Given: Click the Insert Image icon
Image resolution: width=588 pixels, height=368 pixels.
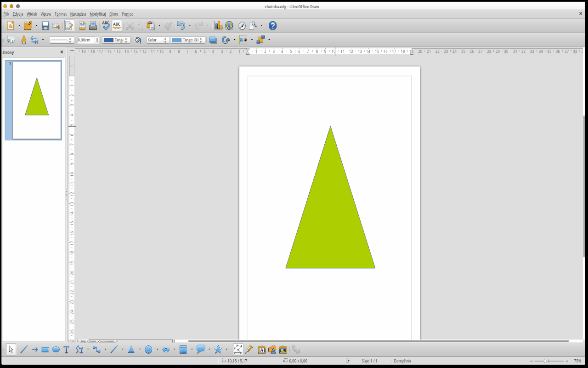Looking at the screenshot, I should pyautogui.click(x=283, y=350).
